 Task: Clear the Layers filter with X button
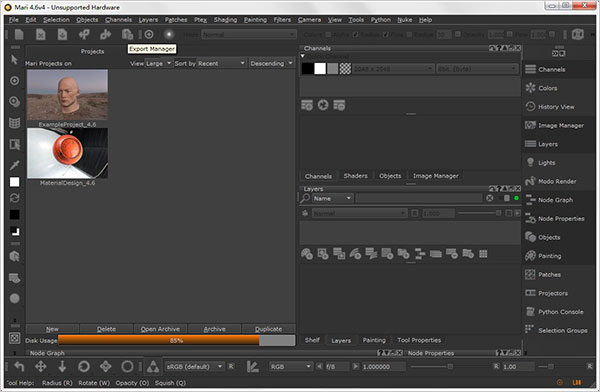point(489,198)
